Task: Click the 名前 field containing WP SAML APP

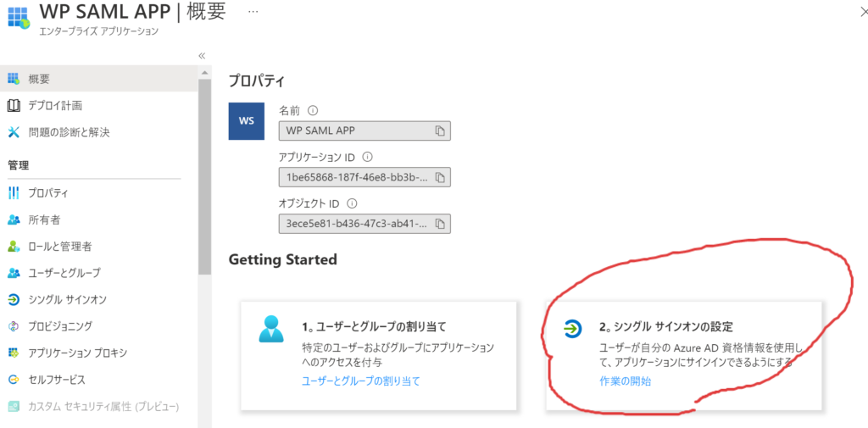Action: (x=364, y=131)
